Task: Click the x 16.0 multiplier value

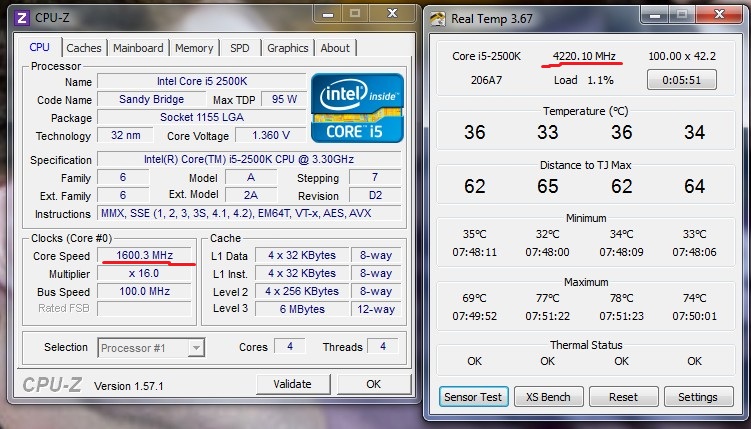Action: [144, 273]
